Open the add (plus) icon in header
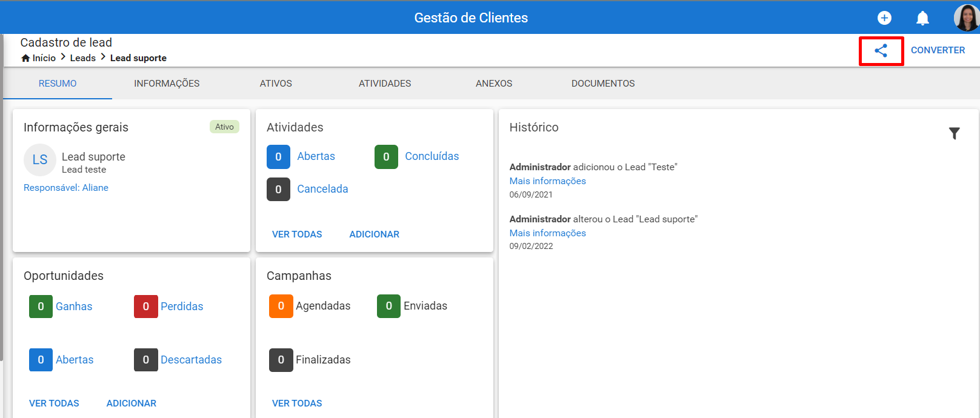This screenshot has width=980, height=418. pyautogui.click(x=884, y=18)
